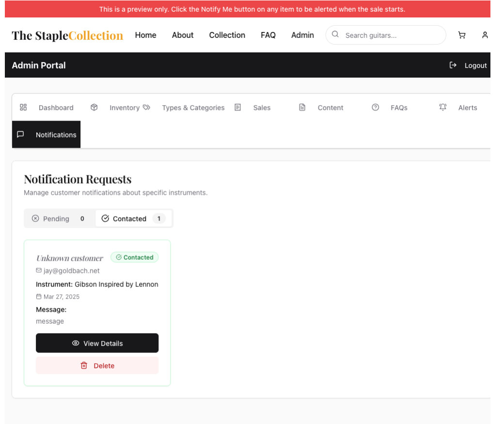Select the Notifications tab
The width and height of the screenshot is (504, 424).
pos(47,134)
